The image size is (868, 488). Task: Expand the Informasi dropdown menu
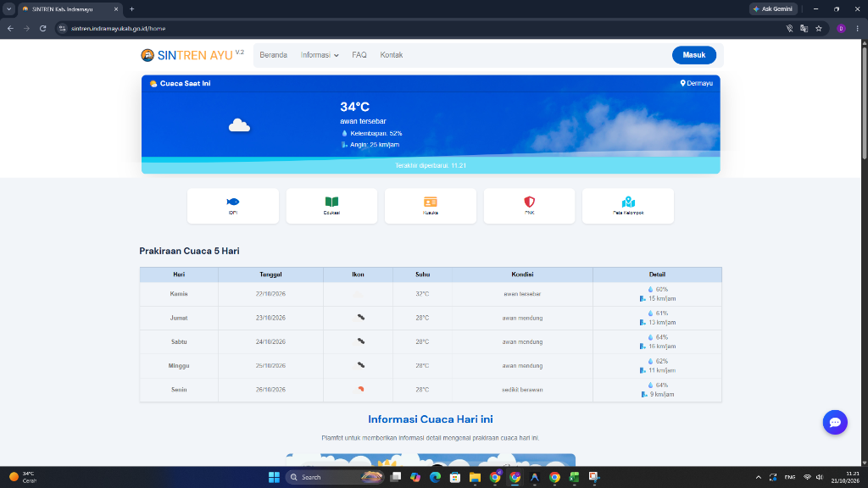[320, 55]
